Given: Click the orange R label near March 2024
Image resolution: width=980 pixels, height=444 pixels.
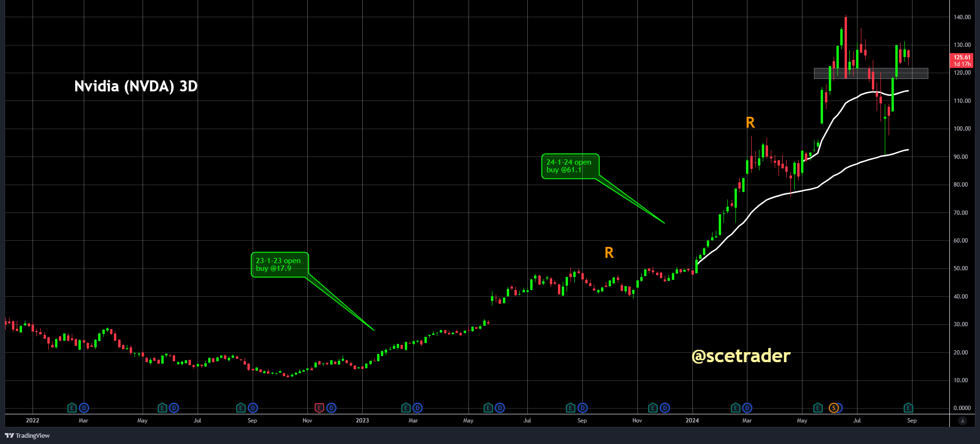Looking at the screenshot, I should click(x=750, y=123).
